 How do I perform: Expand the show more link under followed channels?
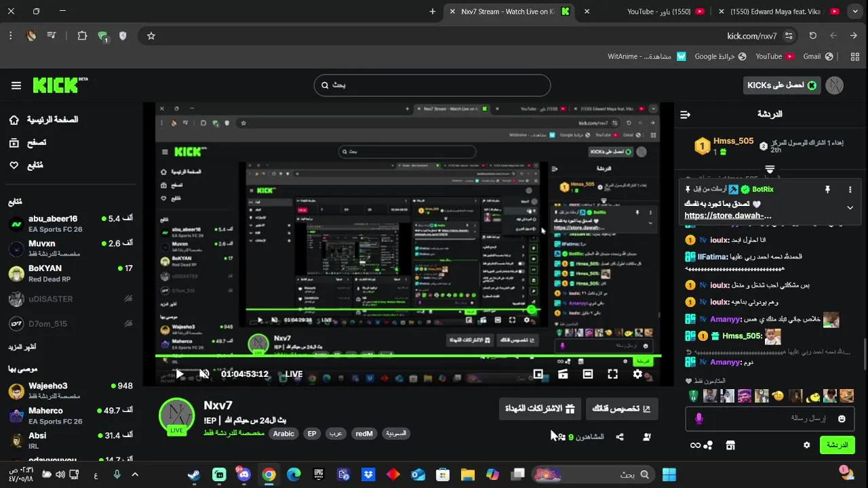[22, 347]
